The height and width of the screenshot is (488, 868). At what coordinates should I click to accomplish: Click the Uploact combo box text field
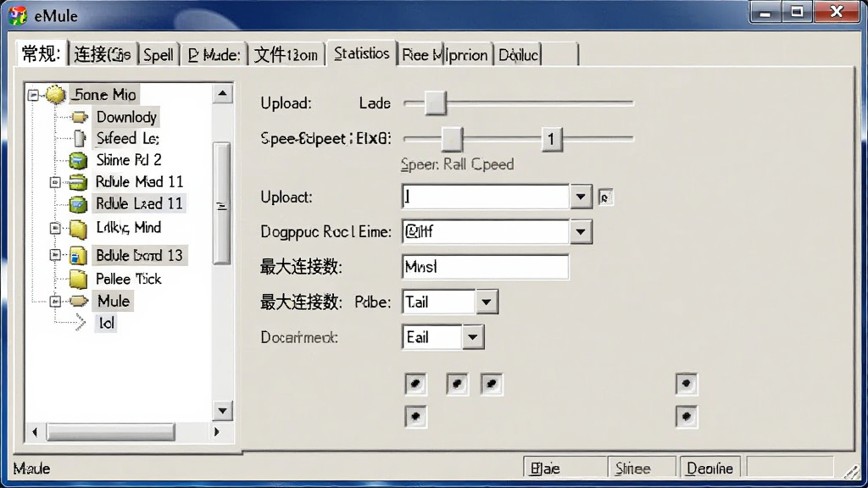(x=486, y=197)
